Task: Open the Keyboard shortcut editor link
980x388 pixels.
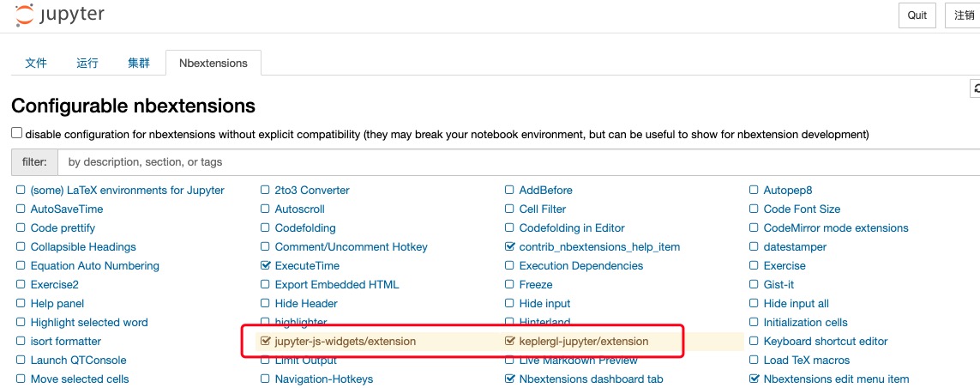Action: [826, 341]
